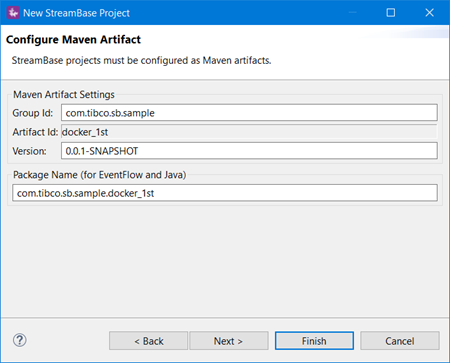Click Finish to create the project
Image resolution: width=450 pixels, height=363 pixels.
point(314,341)
